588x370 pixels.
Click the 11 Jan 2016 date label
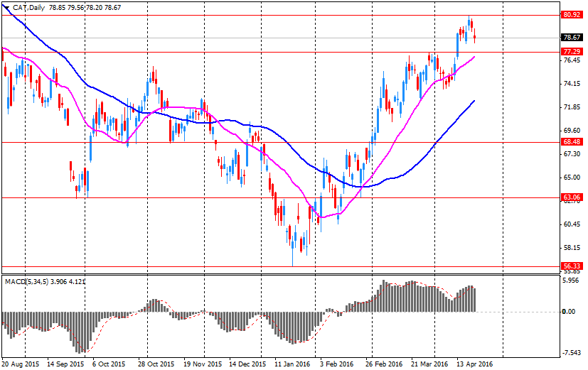tap(292, 364)
